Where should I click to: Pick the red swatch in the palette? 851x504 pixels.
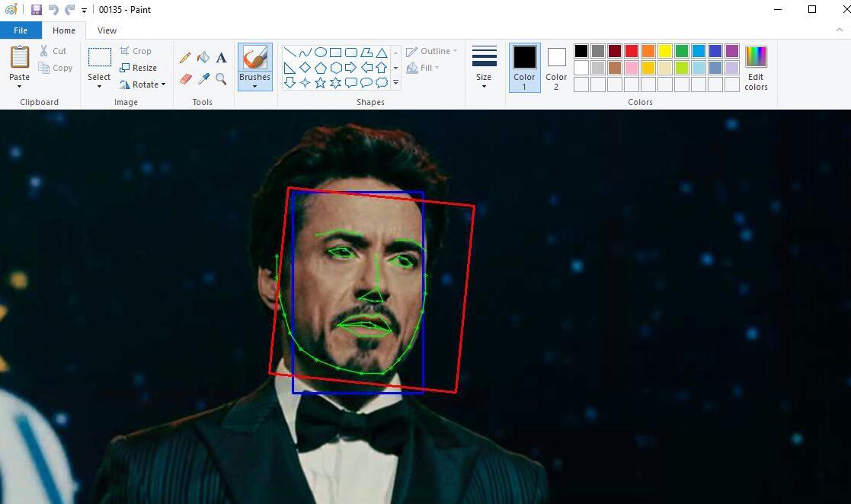click(x=632, y=51)
